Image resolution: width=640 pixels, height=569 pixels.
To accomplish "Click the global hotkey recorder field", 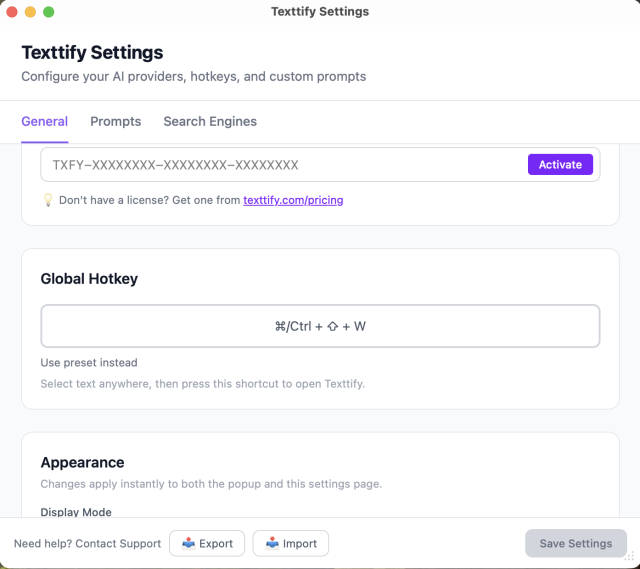I will pos(320,326).
